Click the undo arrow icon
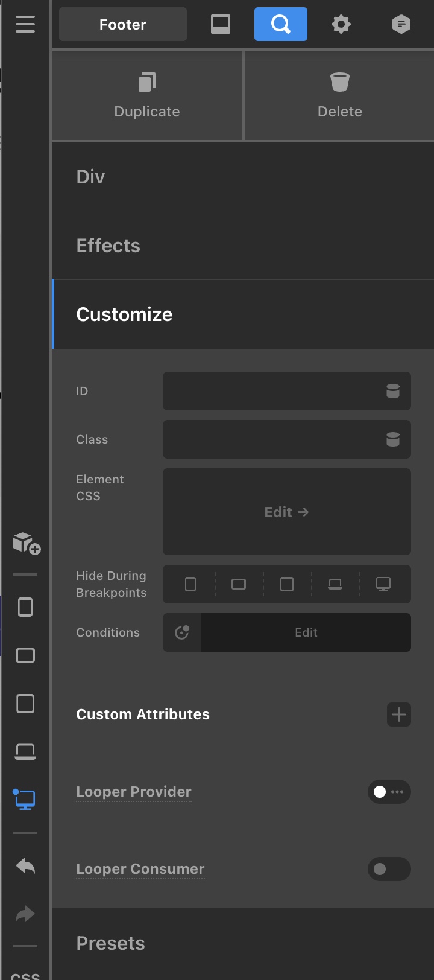434x980 pixels. 25,866
